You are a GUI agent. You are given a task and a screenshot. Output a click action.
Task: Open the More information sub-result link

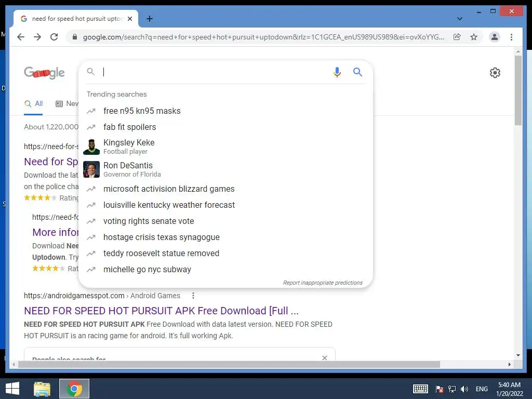point(55,232)
